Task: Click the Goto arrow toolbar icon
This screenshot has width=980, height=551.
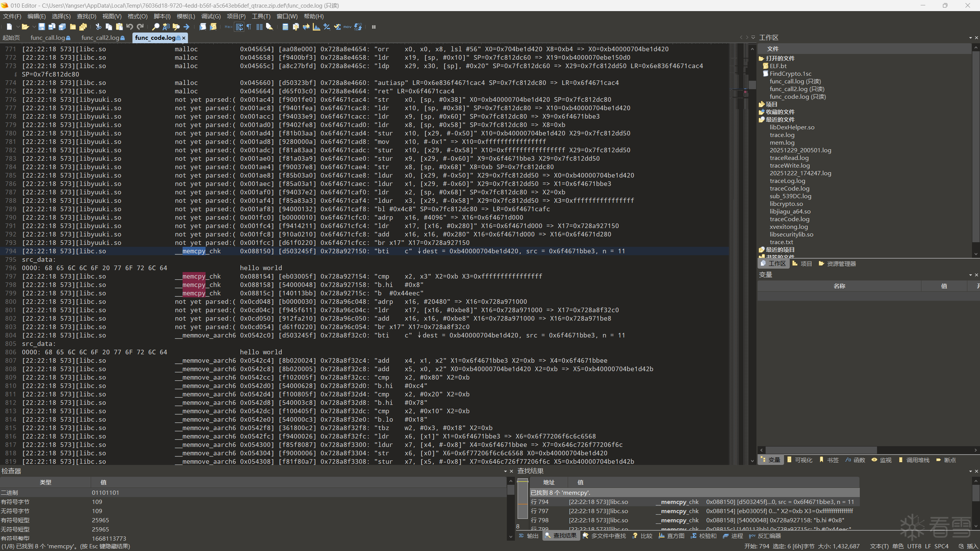Action: coord(186,27)
